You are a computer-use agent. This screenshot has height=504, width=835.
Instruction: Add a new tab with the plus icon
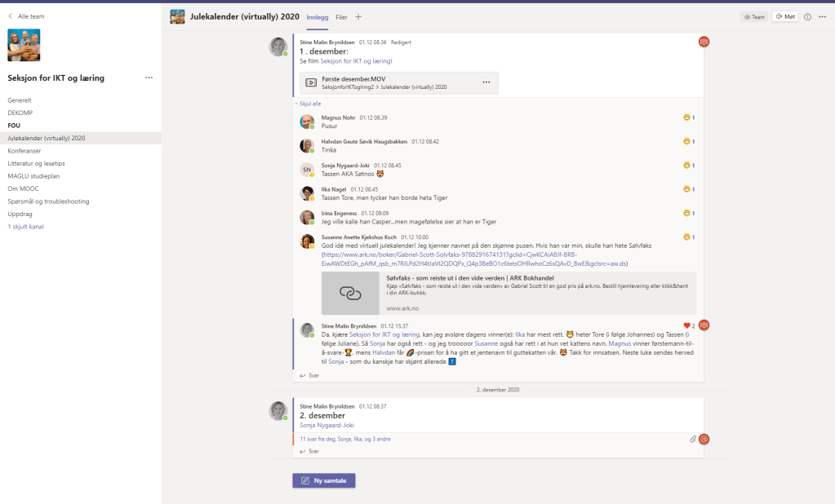coord(358,16)
